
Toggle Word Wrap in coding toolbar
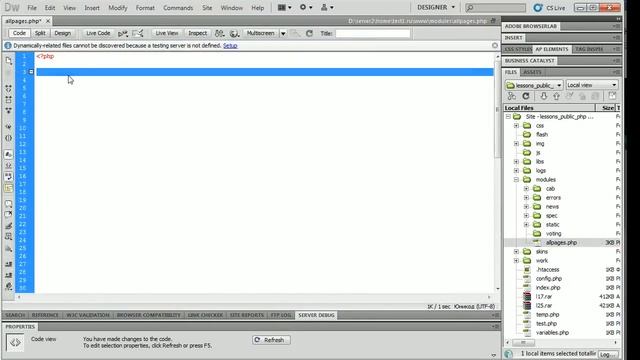coord(9,176)
